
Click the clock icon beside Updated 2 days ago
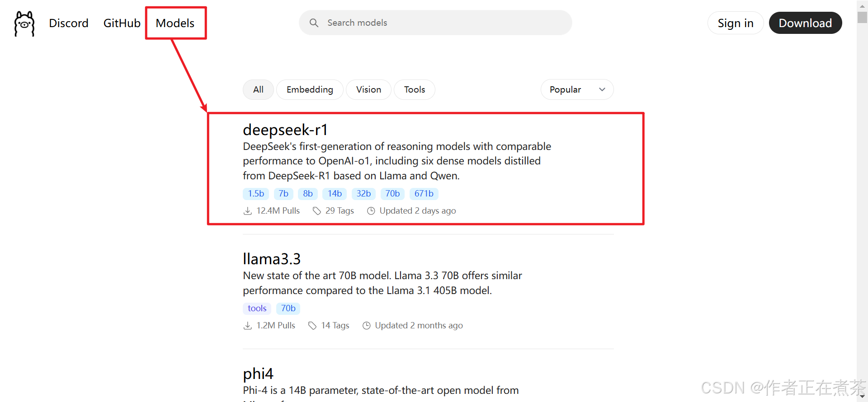pos(371,211)
